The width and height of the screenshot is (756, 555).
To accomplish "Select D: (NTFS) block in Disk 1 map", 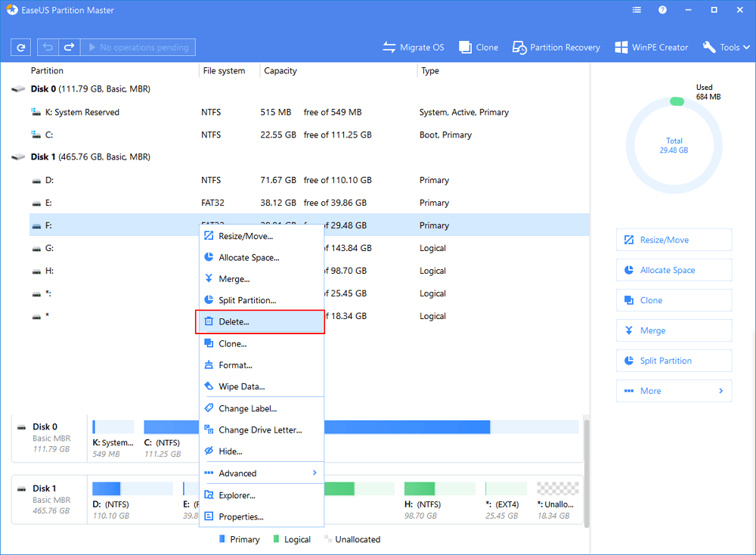I will (x=132, y=501).
